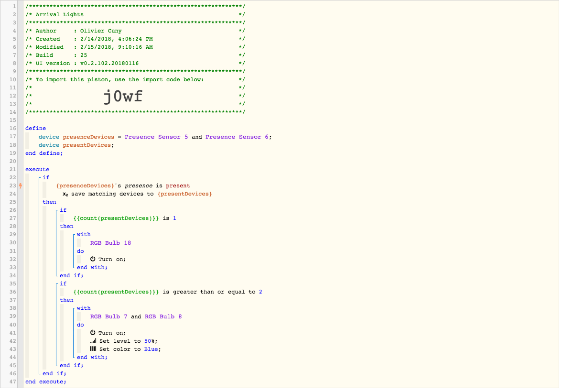This screenshot has width=563, height=392.
Task: Select the j0wf import code
Action: click(x=123, y=97)
